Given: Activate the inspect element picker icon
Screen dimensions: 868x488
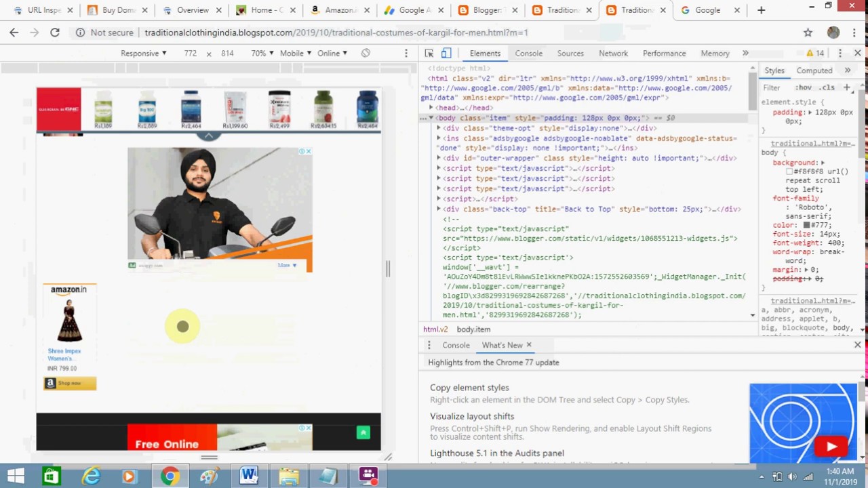Looking at the screenshot, I should point(429,53).
